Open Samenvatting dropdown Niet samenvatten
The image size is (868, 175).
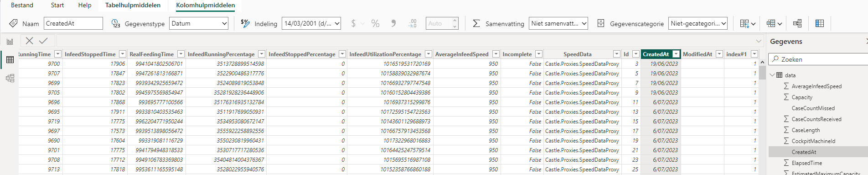coord(558,23)
